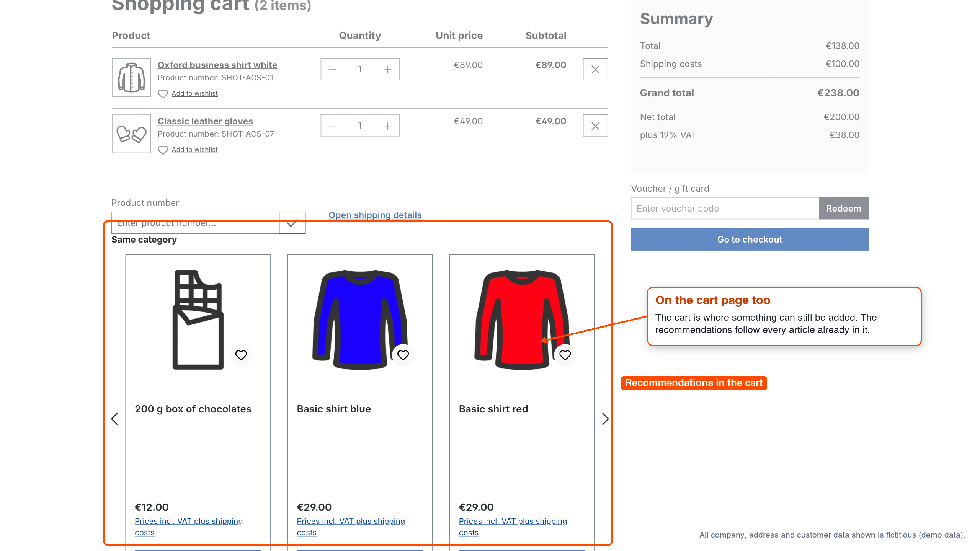Increase quantity of Classic leather gloves
This screenshot has width=980, height=551.
(x=387, y=126)
